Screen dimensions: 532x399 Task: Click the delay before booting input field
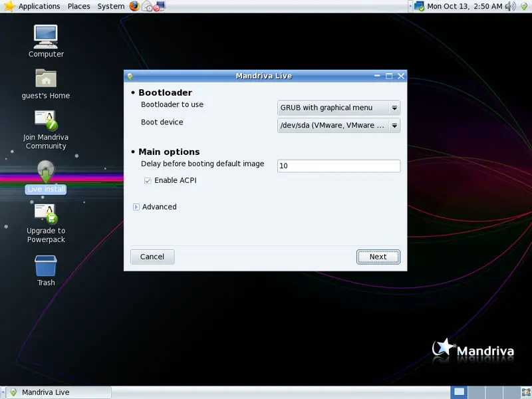338,166
